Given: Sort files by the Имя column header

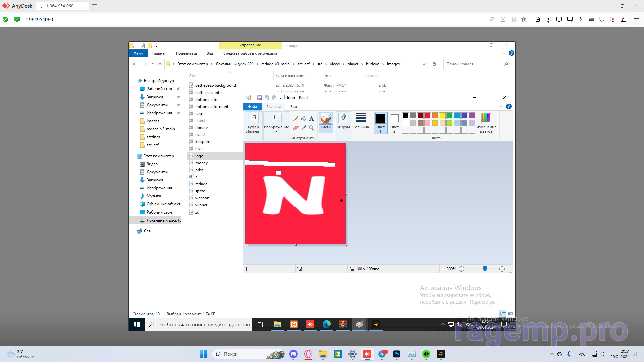Looking at the screenshot, I should pos(192,76).
